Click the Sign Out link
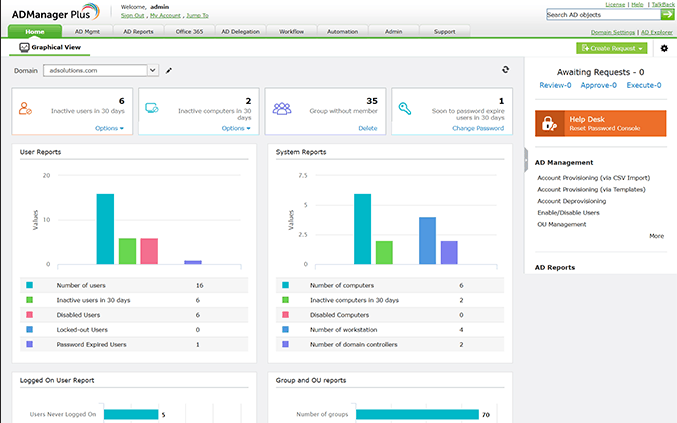 (133, 16)
